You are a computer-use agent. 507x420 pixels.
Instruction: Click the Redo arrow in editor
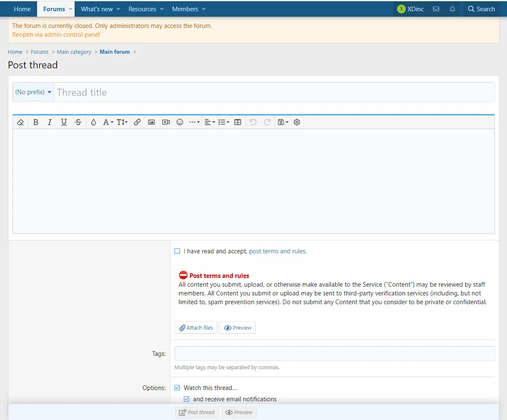coord(267,122)
